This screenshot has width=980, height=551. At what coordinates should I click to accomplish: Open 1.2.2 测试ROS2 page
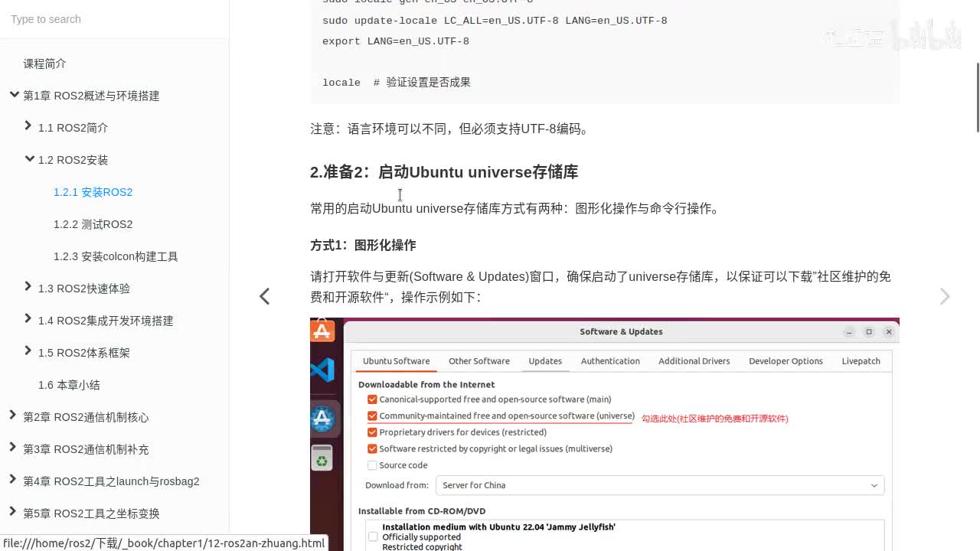tap(93, 224)
